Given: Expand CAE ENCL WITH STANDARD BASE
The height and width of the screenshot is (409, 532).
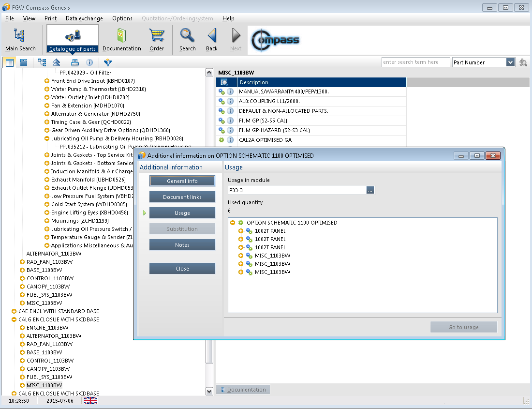Looking at the screenshot, I should coord(14,311).
